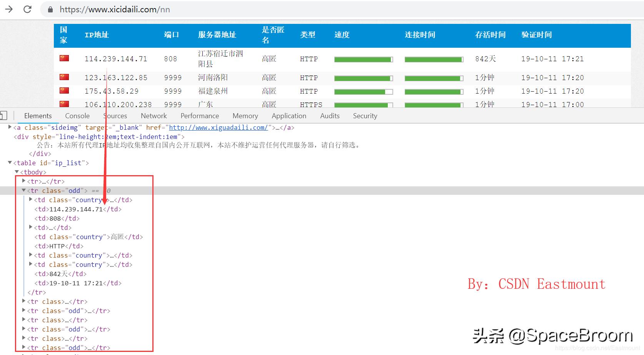Switch to the Sources tab
This screenshot has height=355, width=644.
(x=115, y=116)
